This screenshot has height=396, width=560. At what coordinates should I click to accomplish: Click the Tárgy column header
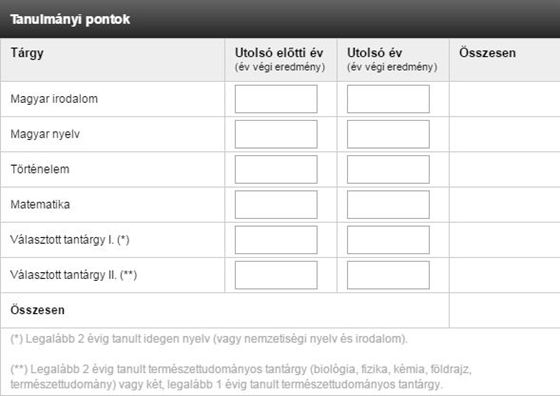[x=27, y=53]
